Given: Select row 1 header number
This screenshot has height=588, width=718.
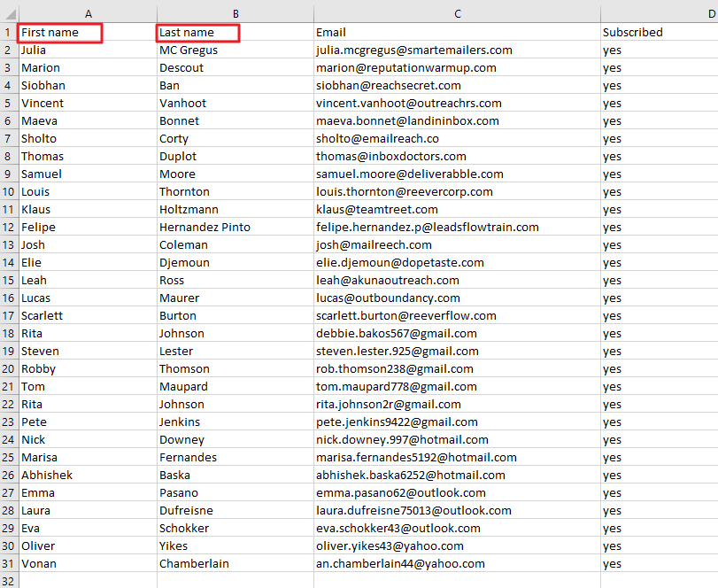Looking at the screenshot, I should click(x=9, y=33).
